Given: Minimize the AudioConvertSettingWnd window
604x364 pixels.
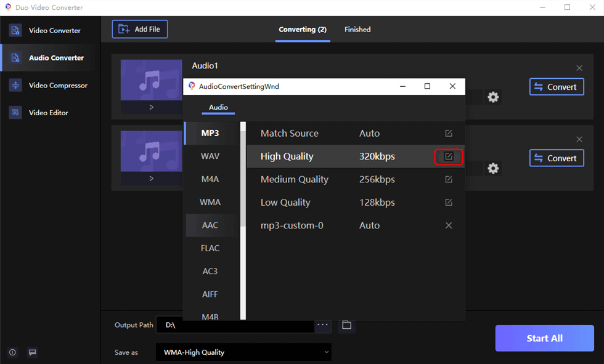Looking at the screenshot, I should tap(402, 87).
